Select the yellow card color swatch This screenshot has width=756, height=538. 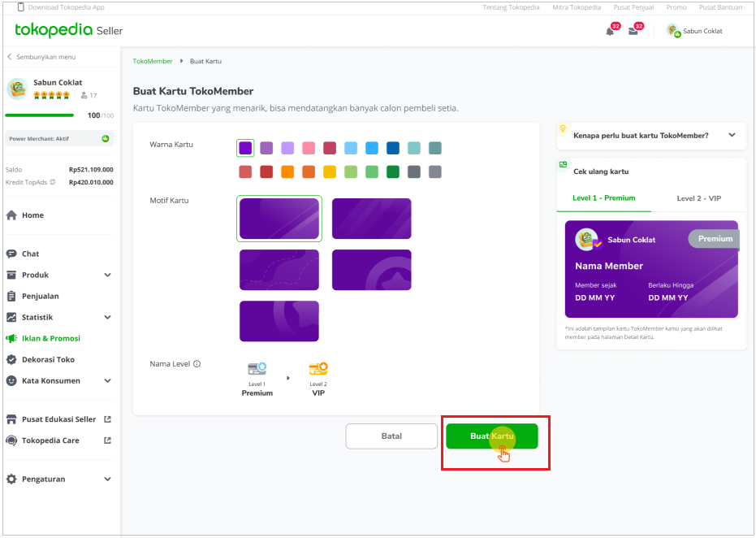[x=330, y=171]
